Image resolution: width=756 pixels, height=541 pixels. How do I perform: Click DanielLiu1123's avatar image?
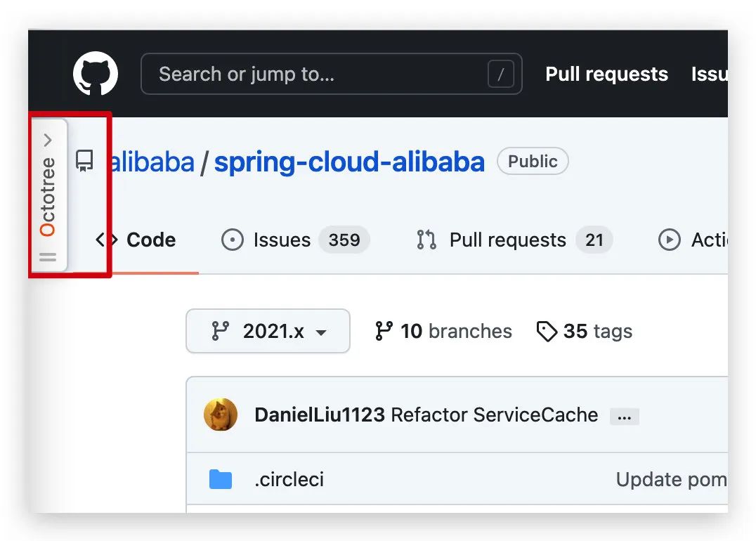221,415
